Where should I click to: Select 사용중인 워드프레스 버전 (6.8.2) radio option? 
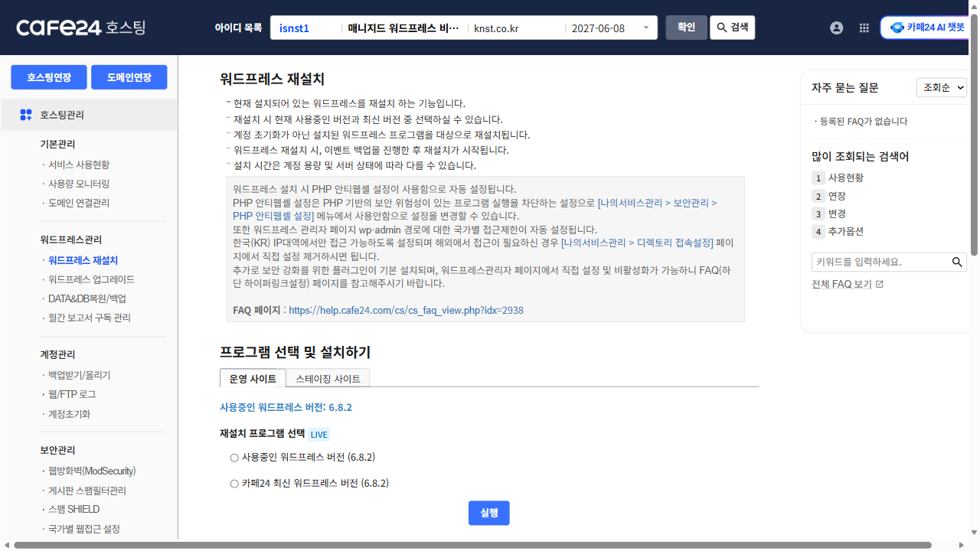click(x=234, y=458)
